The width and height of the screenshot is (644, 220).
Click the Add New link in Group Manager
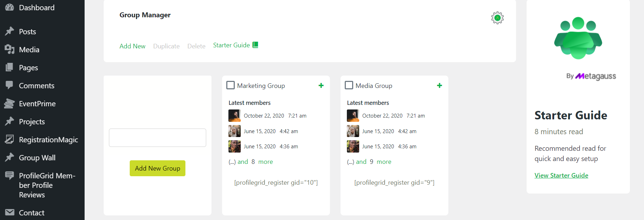132,46
